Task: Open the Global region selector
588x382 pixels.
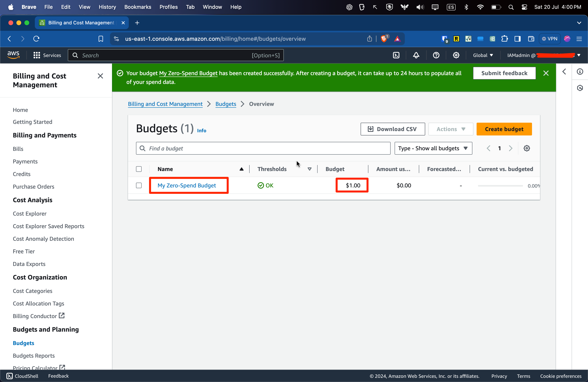Action: tap(483, 55)
